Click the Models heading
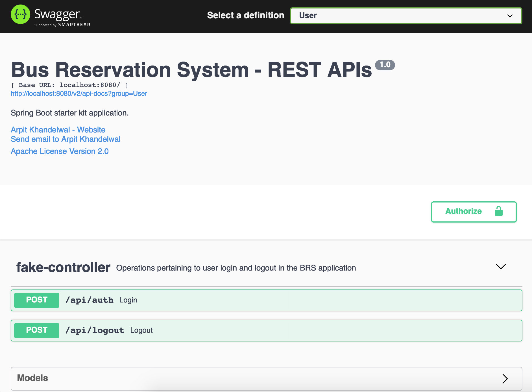This screenshot has width=532, height=392. point(32,378)
